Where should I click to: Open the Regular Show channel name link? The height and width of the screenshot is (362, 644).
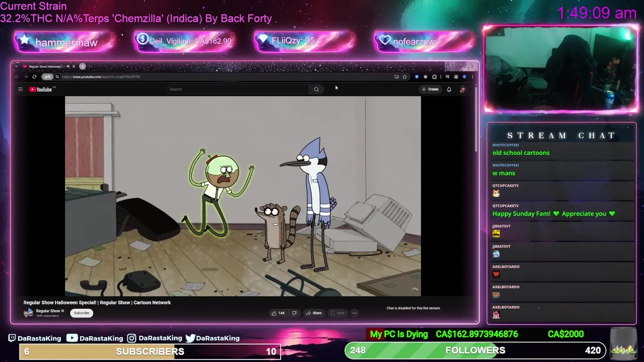48,311
